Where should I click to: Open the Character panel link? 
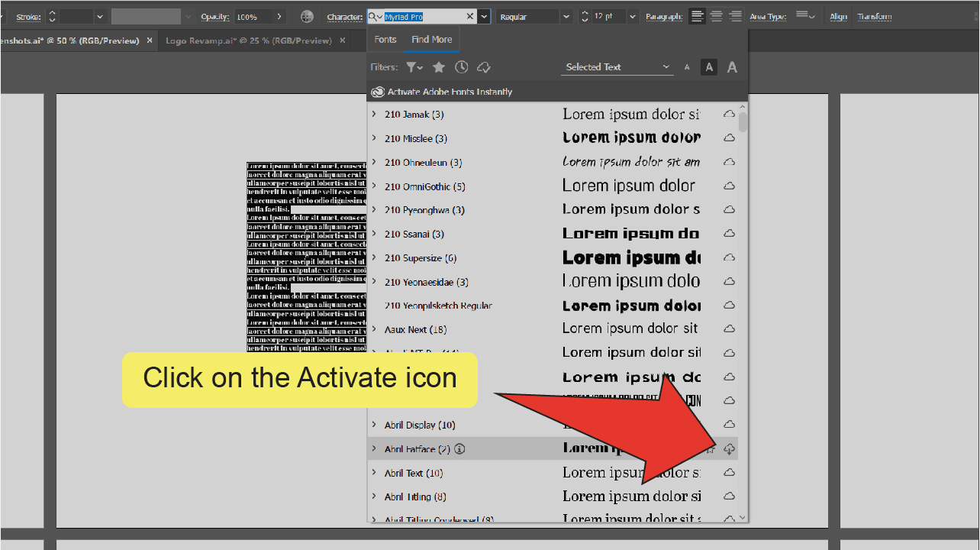[345, 17]
